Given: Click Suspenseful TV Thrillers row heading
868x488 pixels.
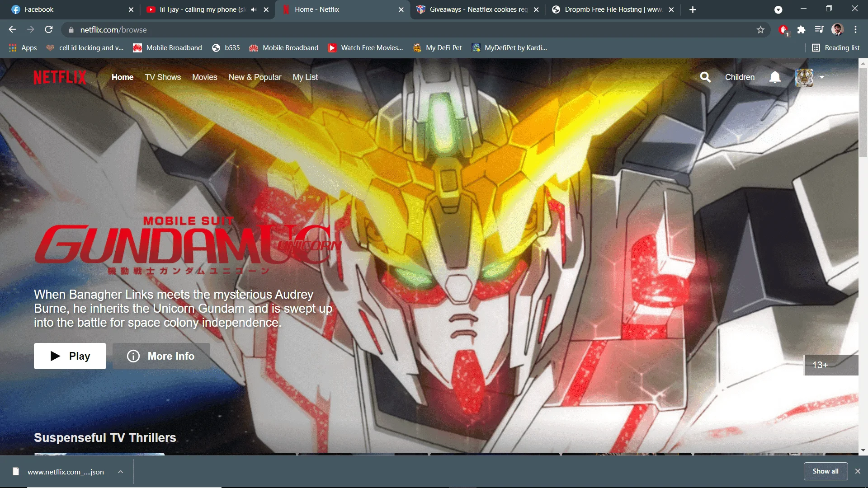Looking at the screenshot, I should (105, 437).
